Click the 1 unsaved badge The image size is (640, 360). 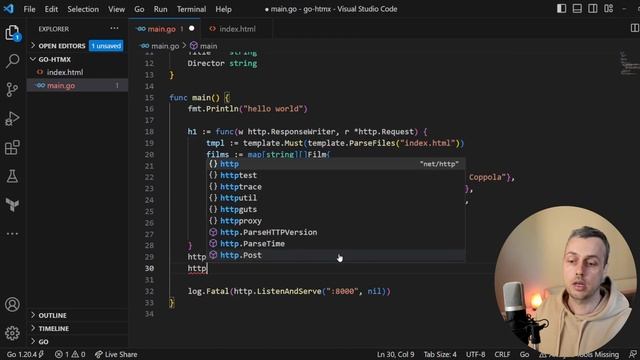coord(106,46)
